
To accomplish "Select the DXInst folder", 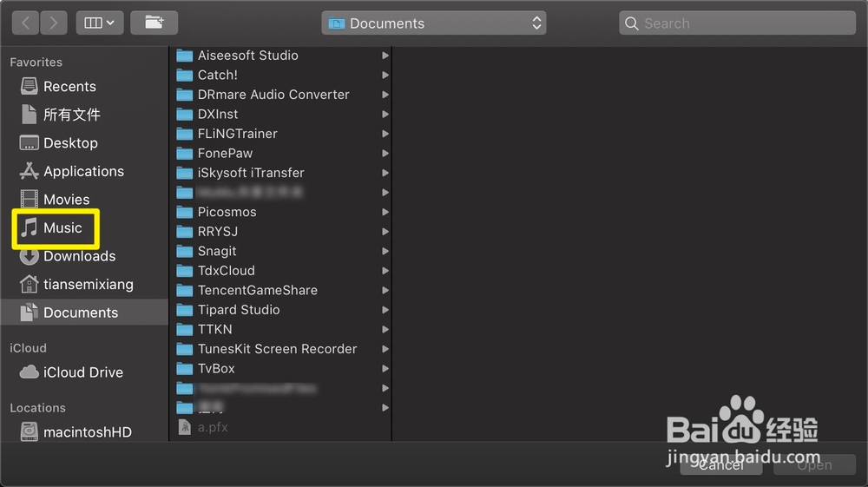I will coord(282,114).
